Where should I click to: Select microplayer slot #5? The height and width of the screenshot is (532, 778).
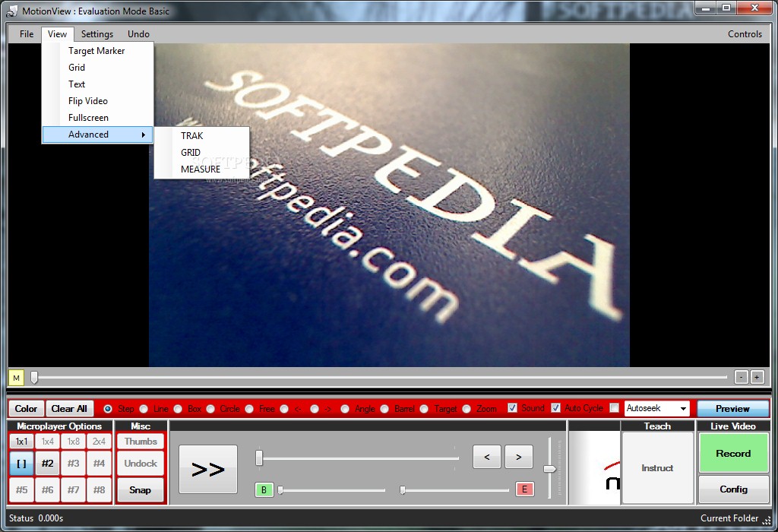(x=21, y=489)
